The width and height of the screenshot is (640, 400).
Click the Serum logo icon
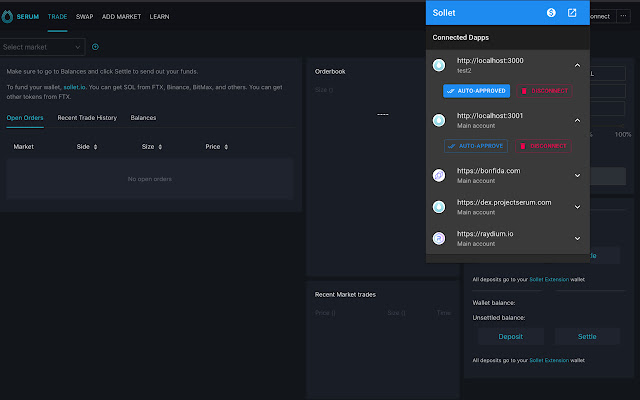tap(8, 17)
